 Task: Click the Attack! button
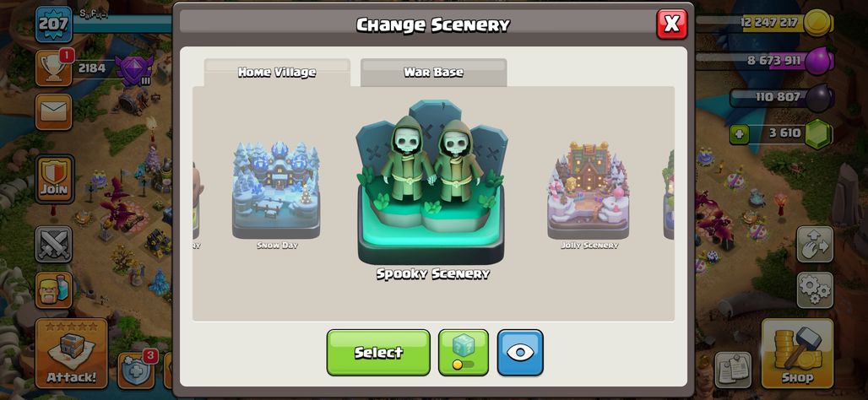coord(72,354)
